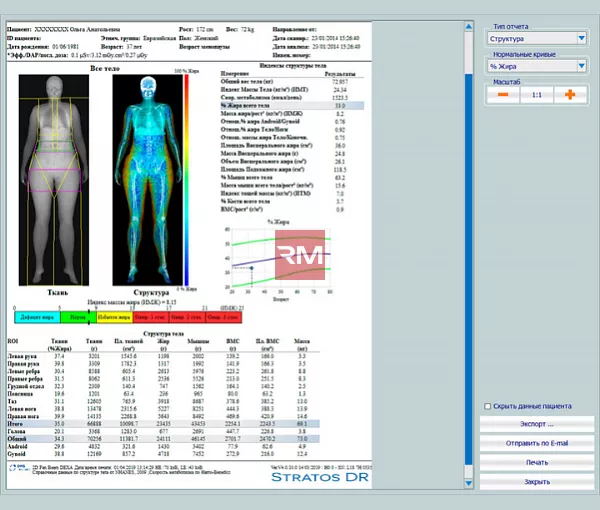Open the Нормальные кривые dropdown showing % Жира
Viewport: 600px width, 510px height.
coord(537,66)
